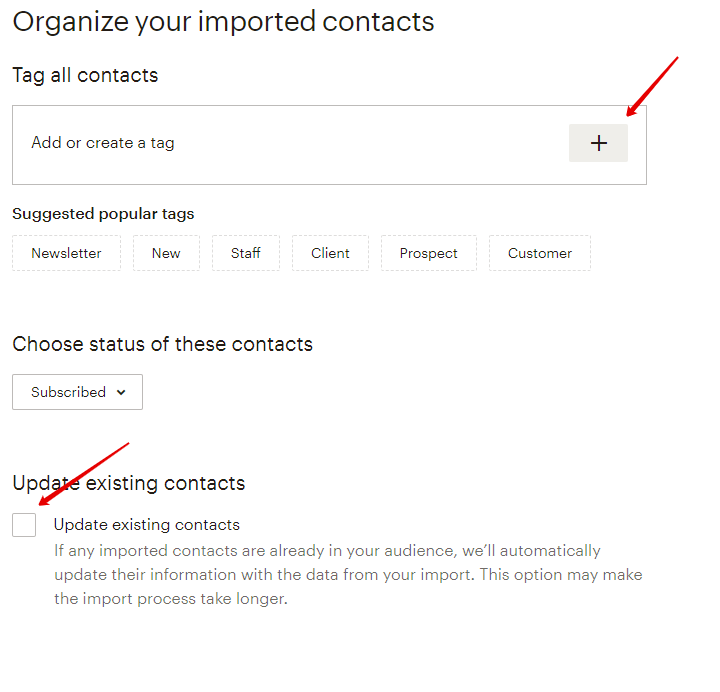
Task: Pick the Prospect suggested tag
Action: (428, 253)
